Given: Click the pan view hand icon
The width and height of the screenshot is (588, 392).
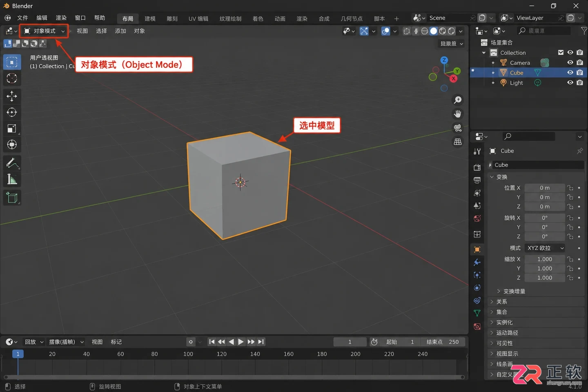Looking at the screenshot, I should click(x=458, y=114).
